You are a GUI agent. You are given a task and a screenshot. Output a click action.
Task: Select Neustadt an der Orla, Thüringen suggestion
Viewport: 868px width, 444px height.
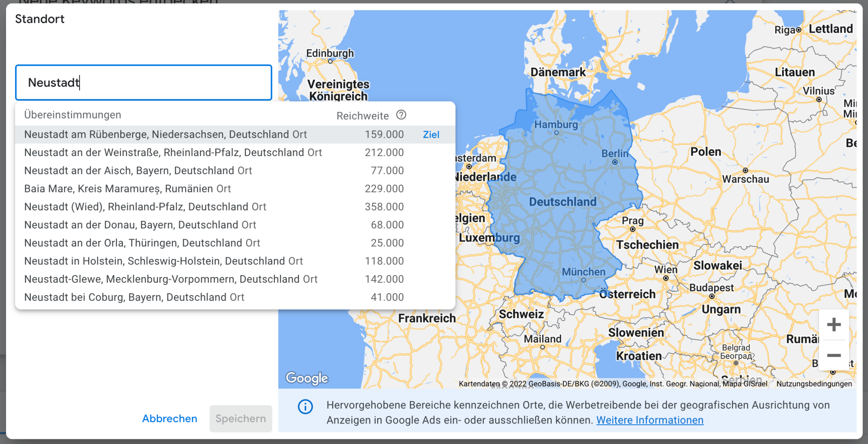coord(235,243)
